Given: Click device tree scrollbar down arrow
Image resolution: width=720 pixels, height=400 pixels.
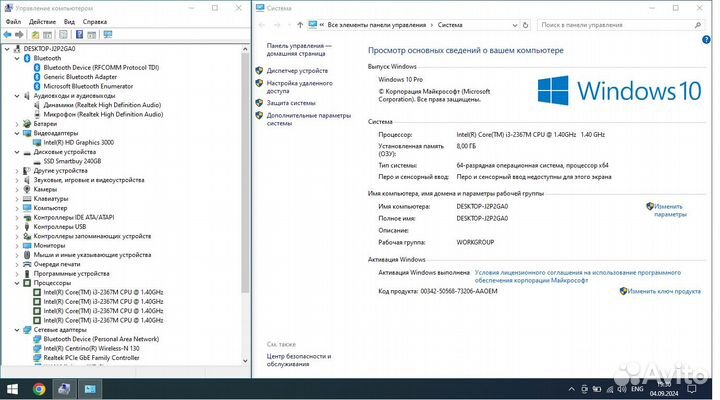Looking at the screenshot, I should pyautogui.click(x=245, y=361).
